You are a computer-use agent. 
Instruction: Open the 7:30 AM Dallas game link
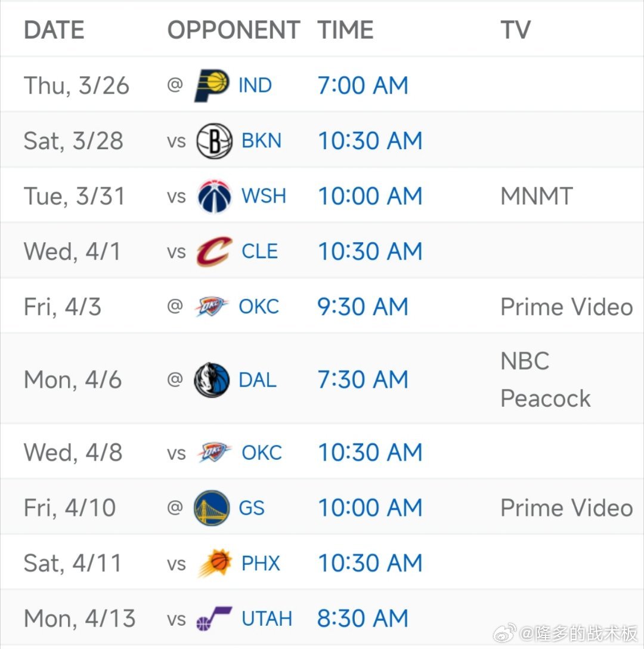[363, 380]
